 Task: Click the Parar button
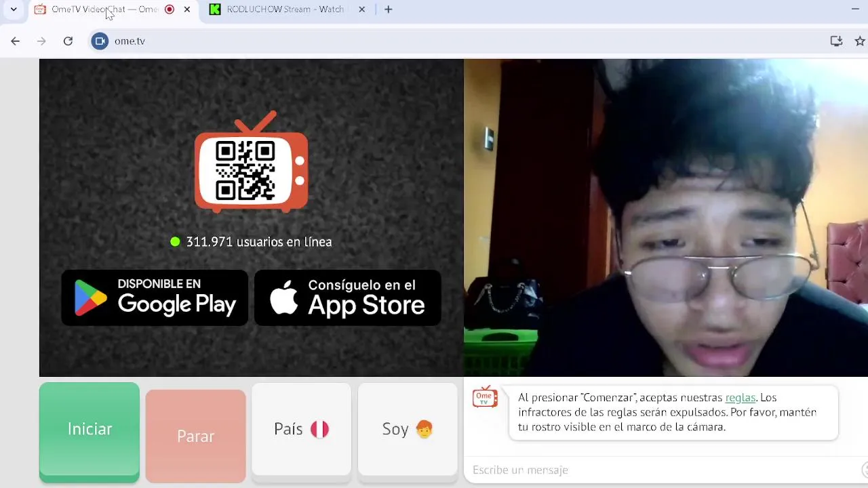195,436
